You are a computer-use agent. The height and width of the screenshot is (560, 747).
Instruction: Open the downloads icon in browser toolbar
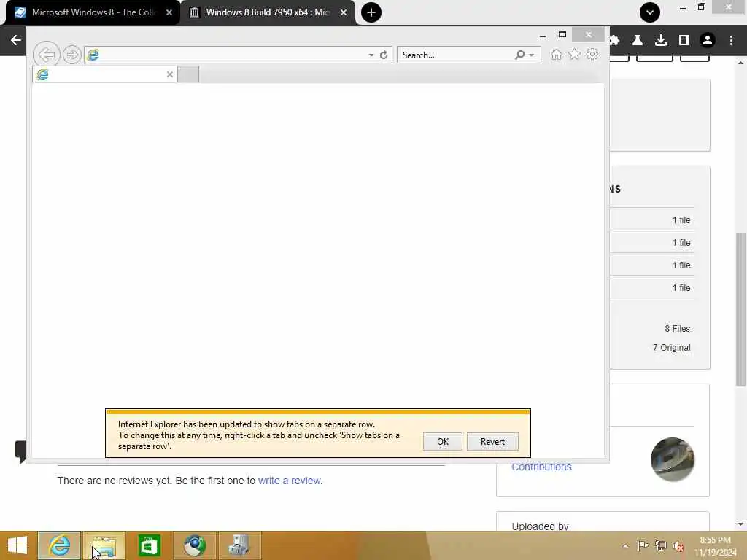[661, 40]
